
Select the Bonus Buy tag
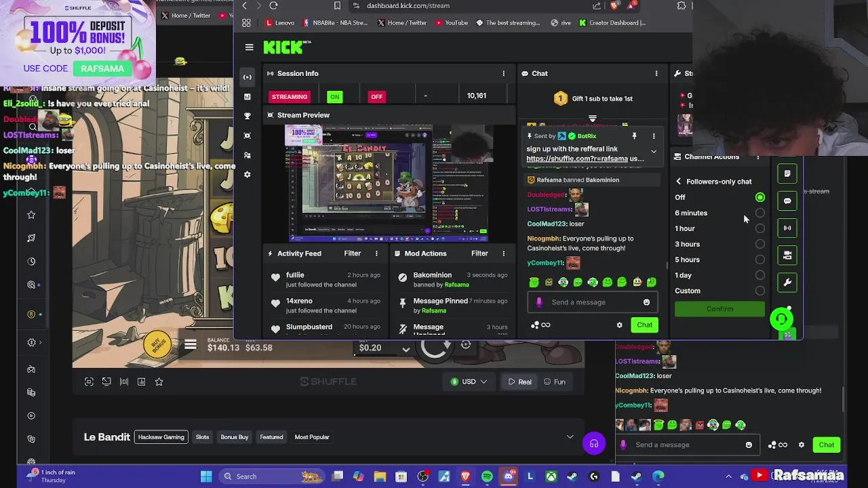point(234,437)
